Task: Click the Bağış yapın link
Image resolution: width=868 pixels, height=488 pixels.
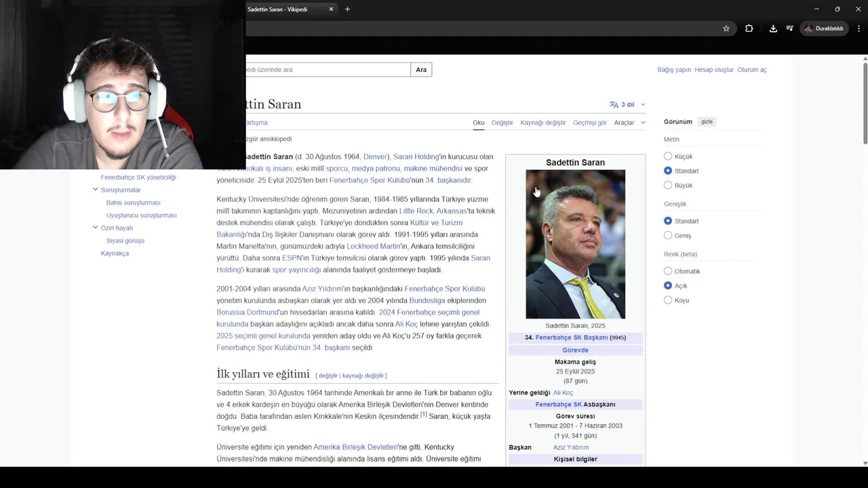Action: (x=674, y=70)
